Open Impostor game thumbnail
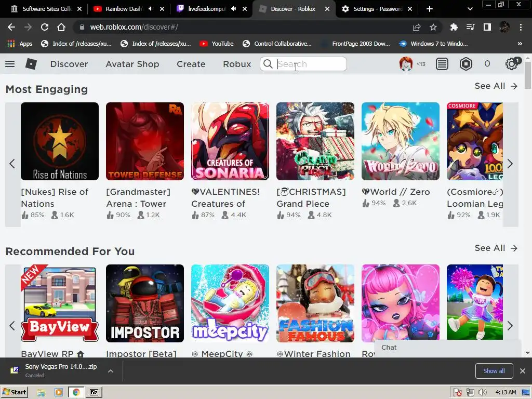The width and height of the screenshot is (532, 399). click(145, 303)
